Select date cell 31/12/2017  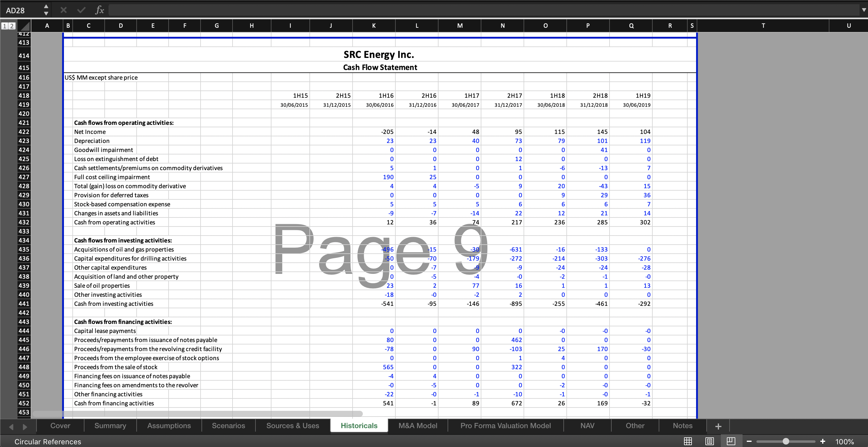click(x=502, y=105)
